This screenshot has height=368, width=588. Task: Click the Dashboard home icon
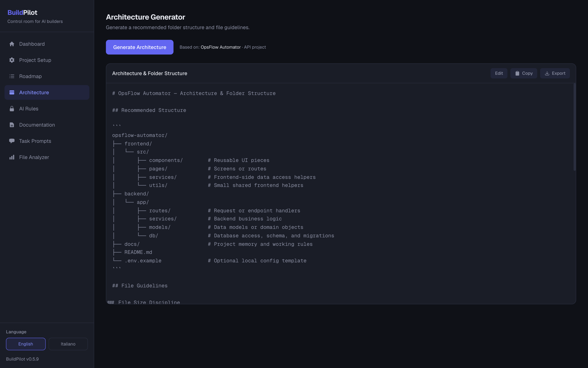(12, 44)
